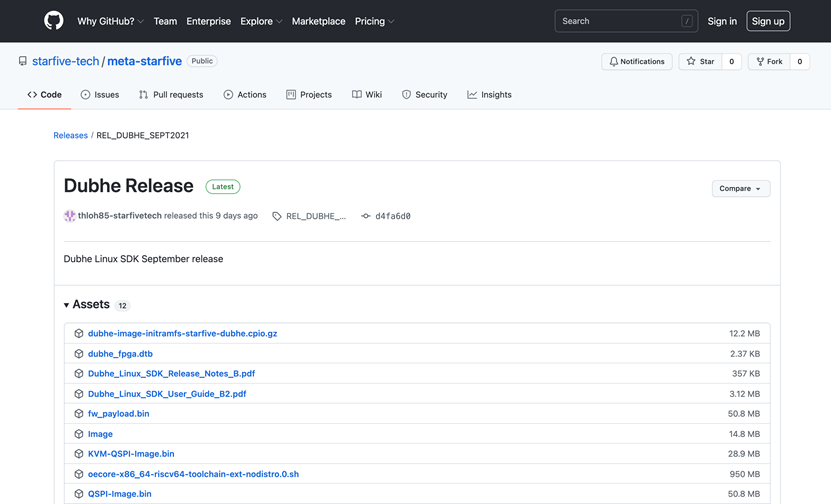831x504 pixels.
Task: Expand the Pricing menu
Action: [x=375, y=21]
